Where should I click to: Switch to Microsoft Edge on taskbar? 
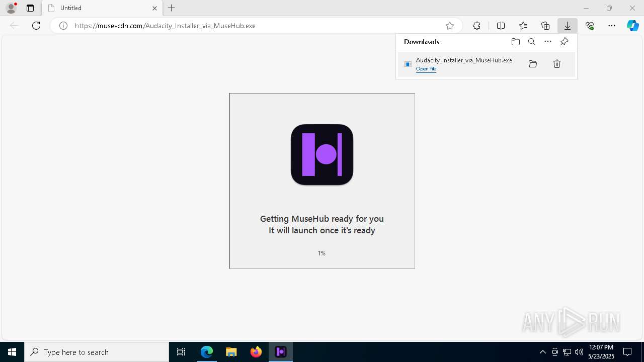click(207, 352)
